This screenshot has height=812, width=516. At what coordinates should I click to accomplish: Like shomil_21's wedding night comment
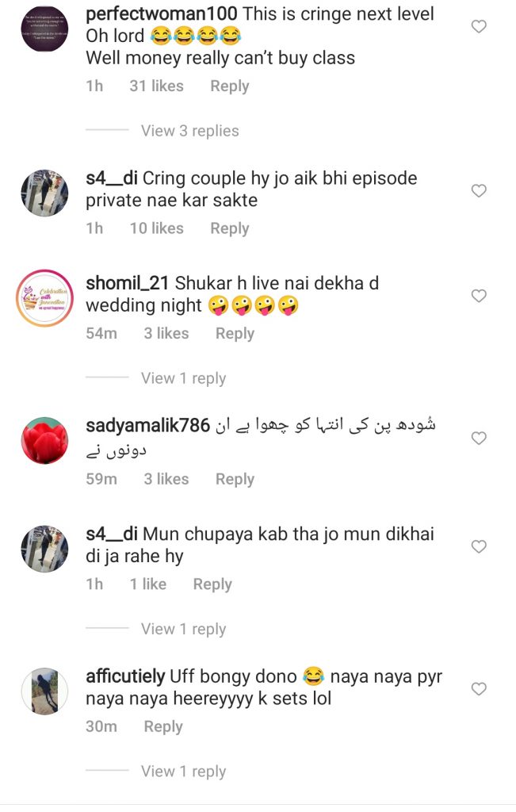tap(479, 296)
